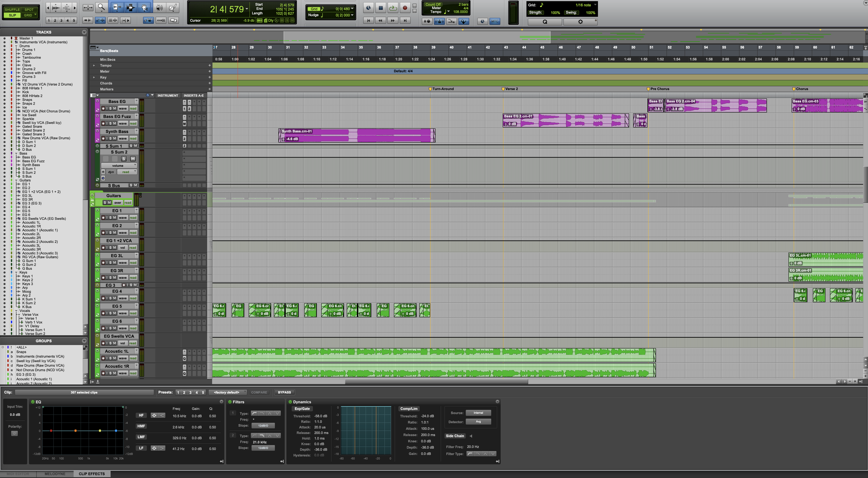The width and height of the screenshot is (868, 478).
Task: Click the Return to Zero button
Action: tap(368, 20)
